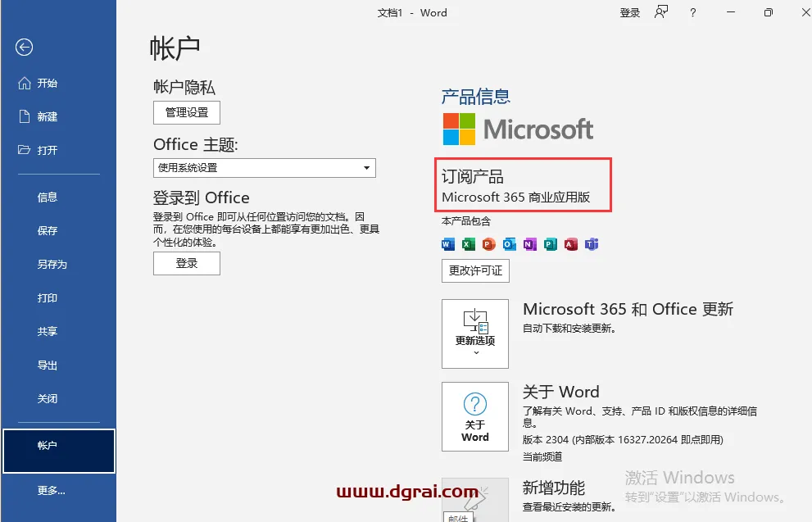
Task: Select the 帐户 sidebar item
Action: [x=58, y=451]
